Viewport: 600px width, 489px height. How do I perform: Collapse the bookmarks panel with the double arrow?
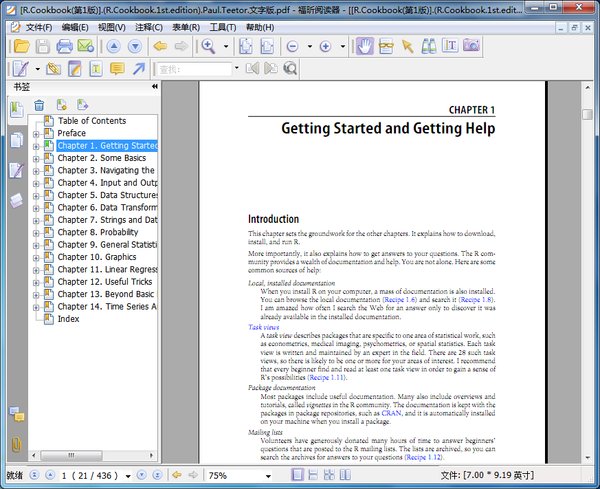tap(155, 86)
